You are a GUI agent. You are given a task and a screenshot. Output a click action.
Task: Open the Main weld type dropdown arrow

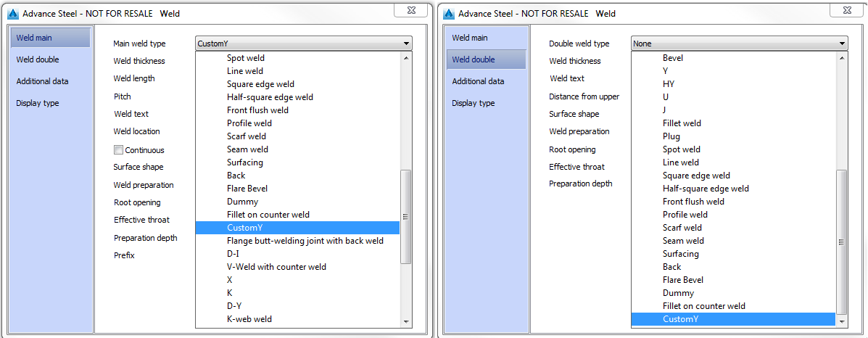(x=406, y=44)
